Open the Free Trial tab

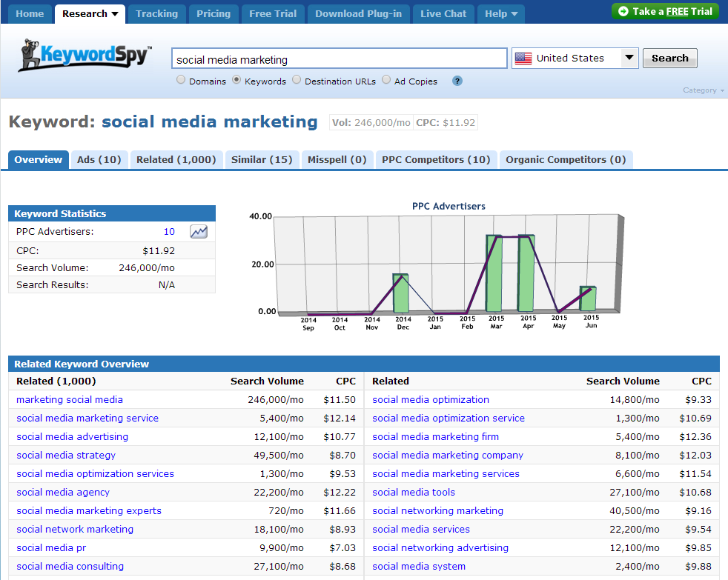point(273,14)
